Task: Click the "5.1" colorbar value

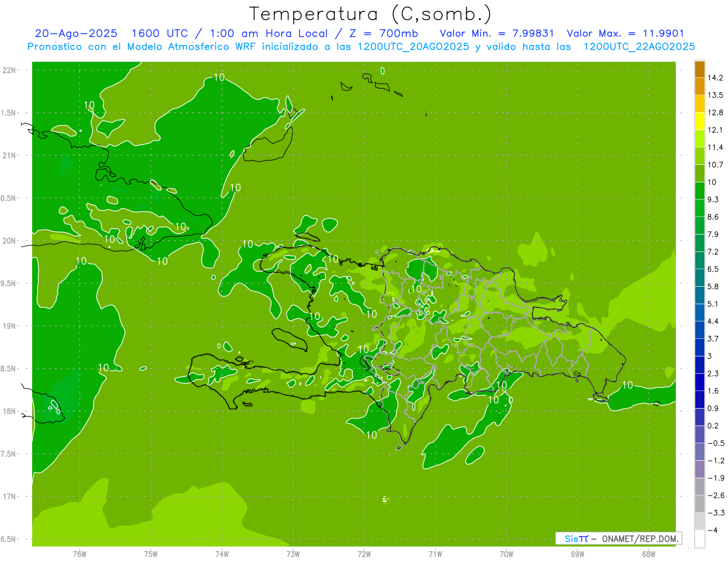Action: coord(713,304)
